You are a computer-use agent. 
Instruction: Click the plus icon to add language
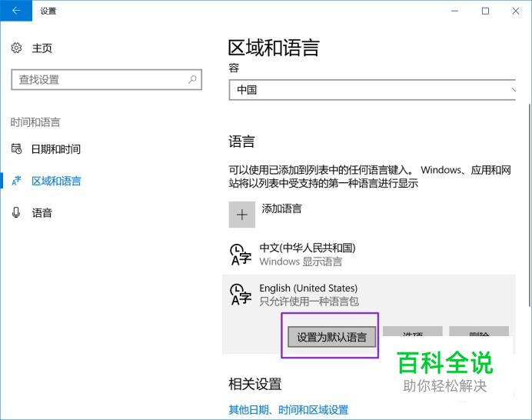pyautogui.click(x=242, y=215)
